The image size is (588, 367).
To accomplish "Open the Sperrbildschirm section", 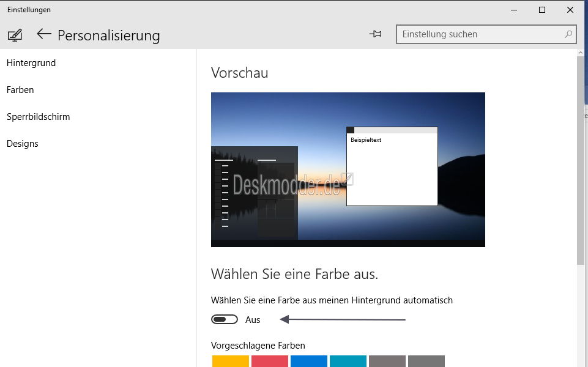I will click(x=39, y=117).
